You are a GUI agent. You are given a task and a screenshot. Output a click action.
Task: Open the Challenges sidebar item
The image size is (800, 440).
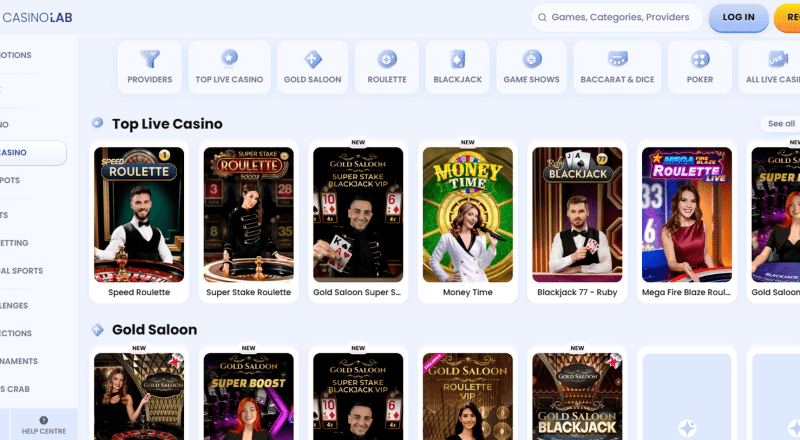[x=14, y=305]
